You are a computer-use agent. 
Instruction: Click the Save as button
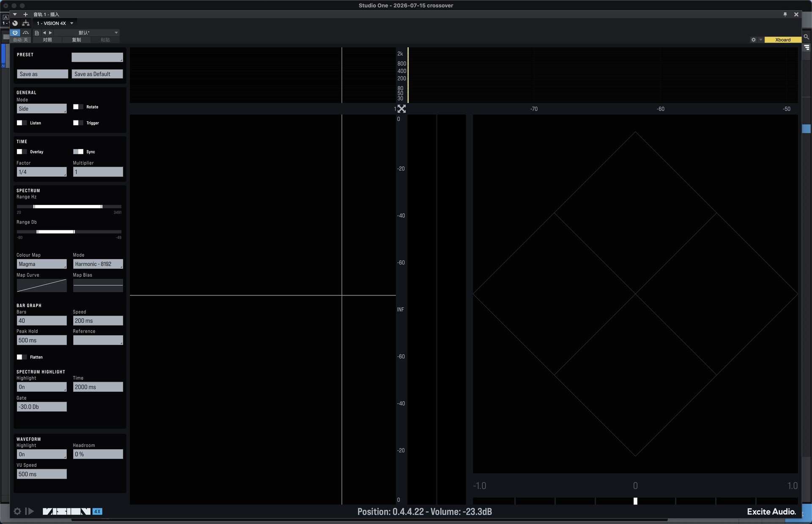tap(42, 74)
